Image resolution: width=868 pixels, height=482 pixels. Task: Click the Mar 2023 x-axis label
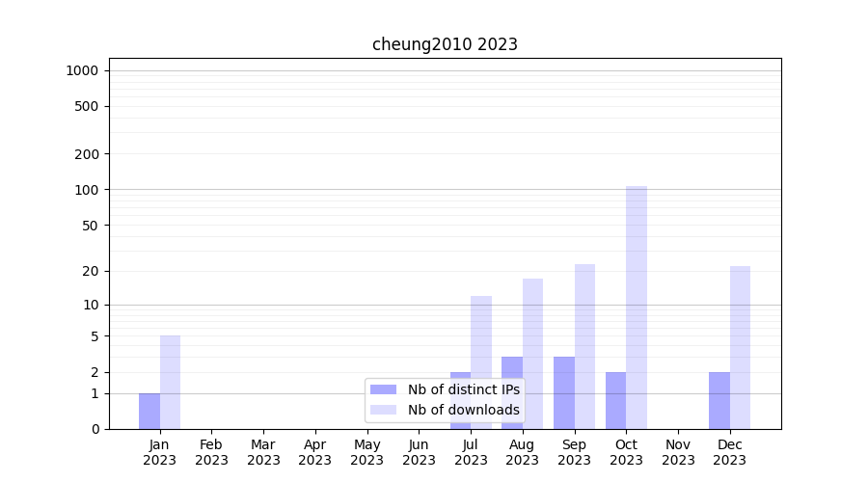click(x=263, y=452)
